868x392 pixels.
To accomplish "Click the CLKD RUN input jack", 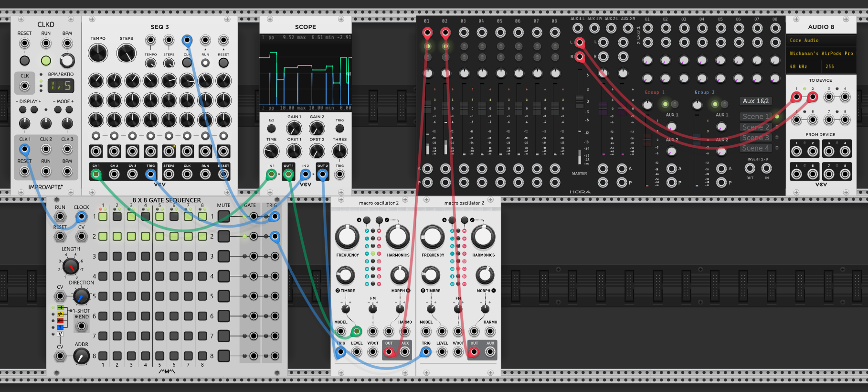I will pos(46,44).
